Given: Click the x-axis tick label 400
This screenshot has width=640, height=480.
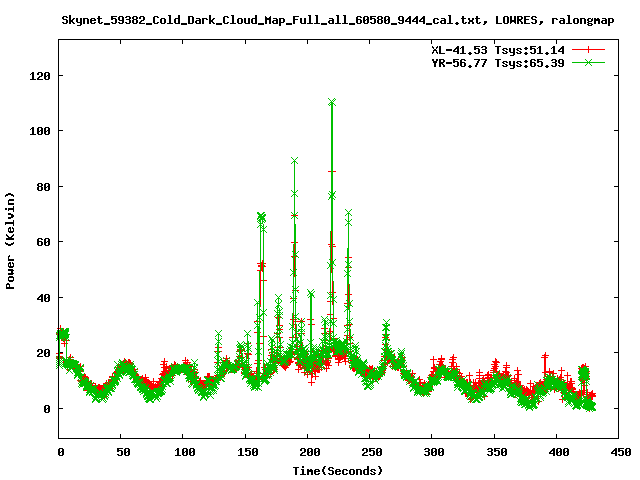Looking at the screenshot, I should point(559,452).
